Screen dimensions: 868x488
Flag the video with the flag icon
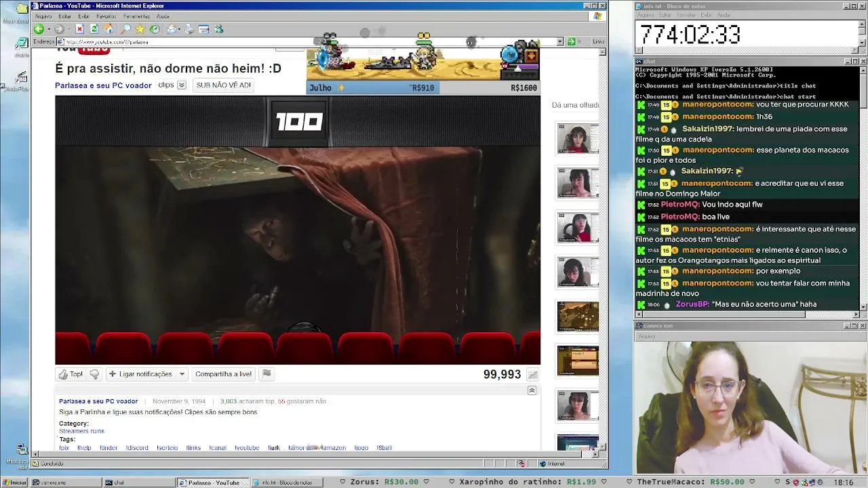267,373
